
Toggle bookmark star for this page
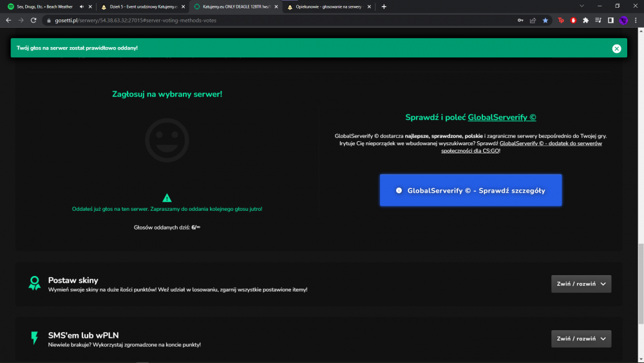tap(545, 20)
